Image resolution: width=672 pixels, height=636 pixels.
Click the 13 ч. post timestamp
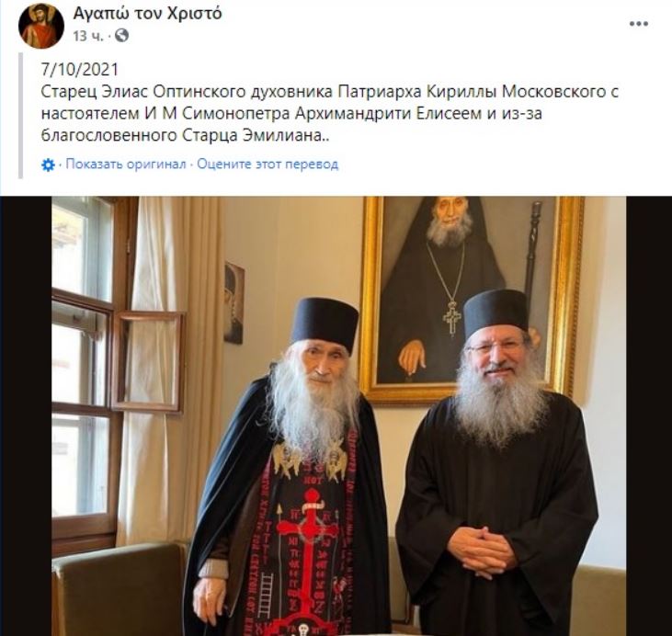(x=88, y=36)
